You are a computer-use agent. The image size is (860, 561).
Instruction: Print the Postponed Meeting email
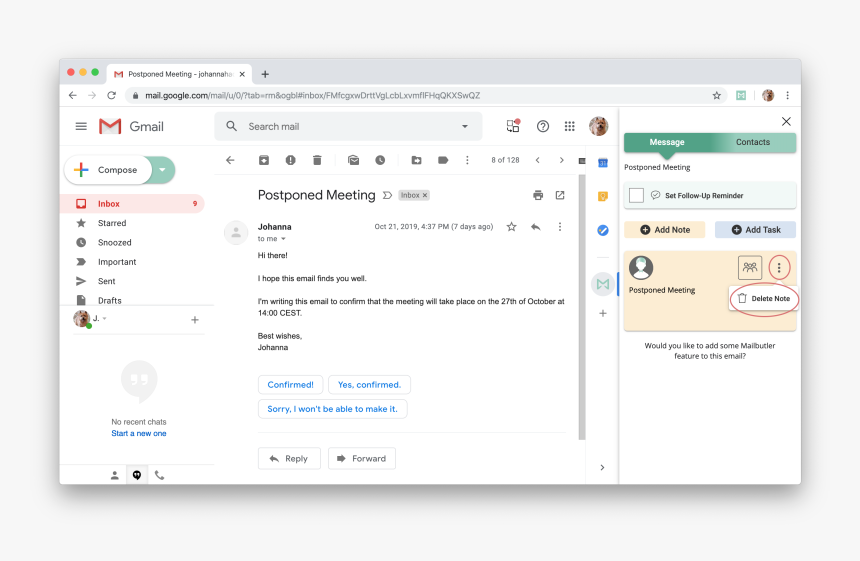(538, 195)
